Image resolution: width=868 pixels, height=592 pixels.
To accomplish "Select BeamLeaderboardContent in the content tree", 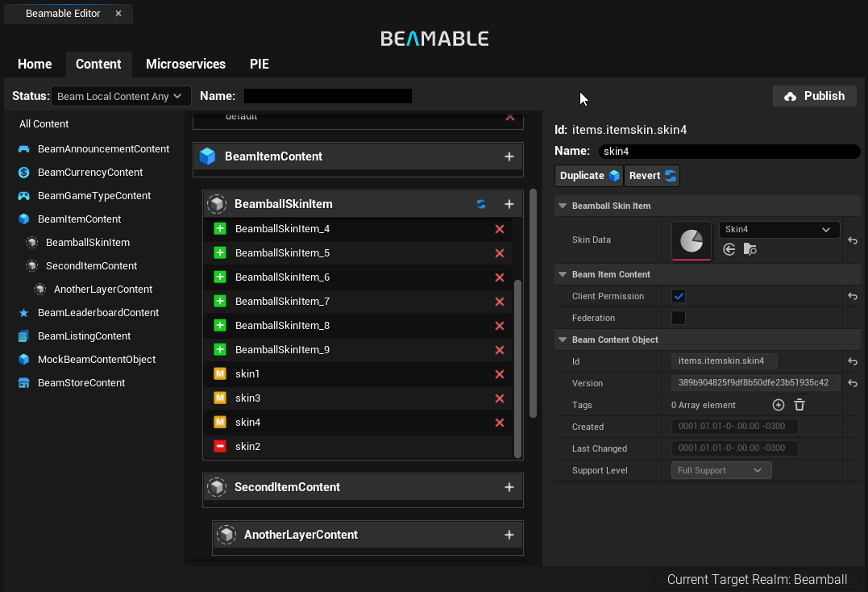I will [x=98, y=313].
